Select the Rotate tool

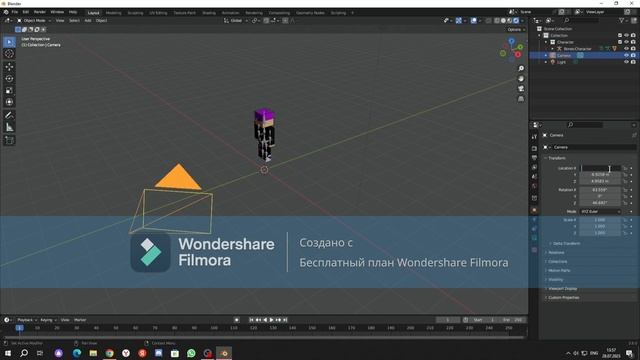[9, 78]
